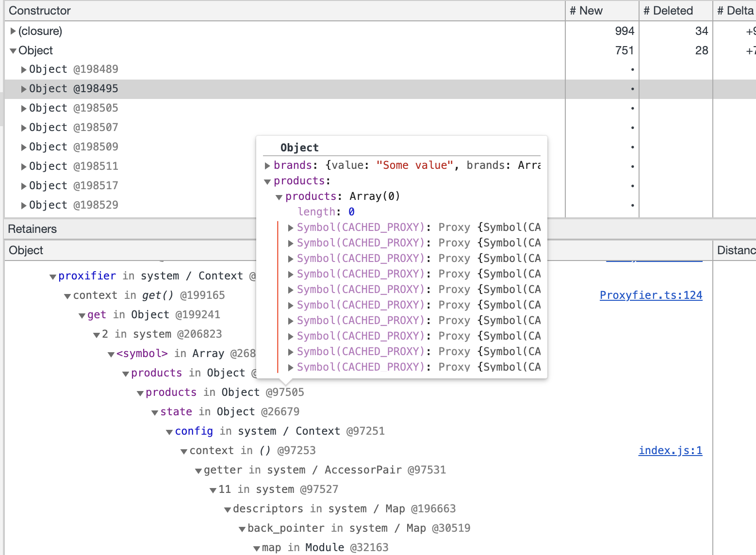Expand the last visible Symbol(CACHED_PROXY) entry

coord(291,368)
